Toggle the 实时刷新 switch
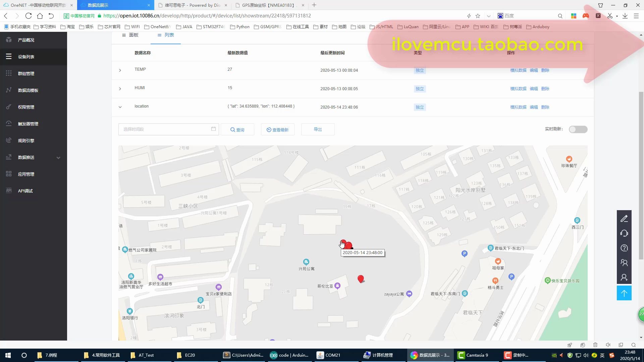644x362 pixels. (578, 129)
